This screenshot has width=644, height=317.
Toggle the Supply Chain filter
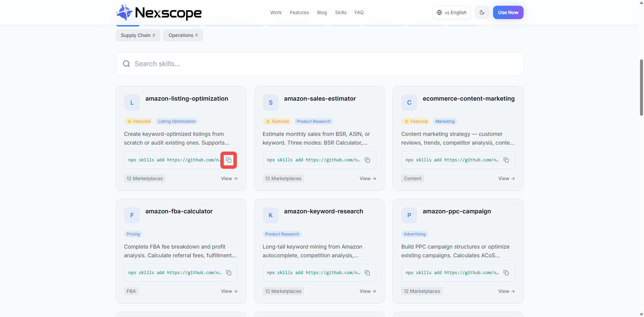[138, 35]
